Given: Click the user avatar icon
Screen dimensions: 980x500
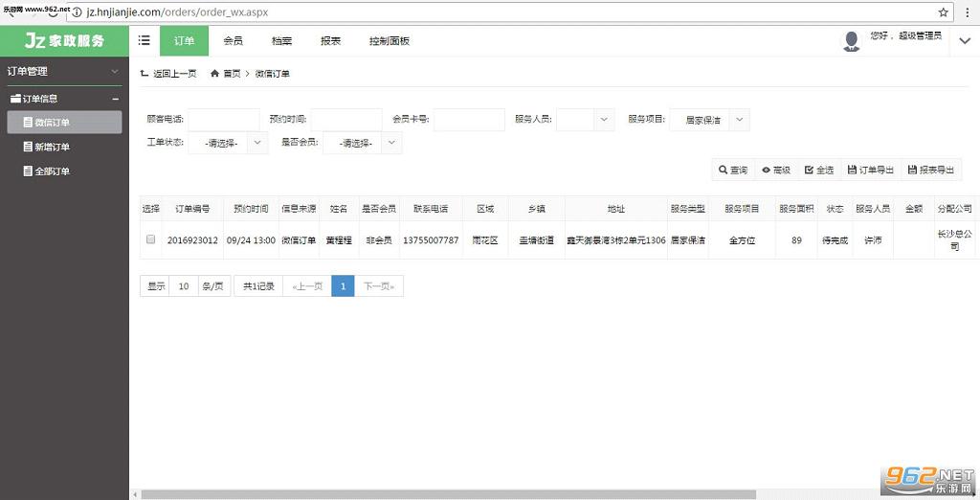Looking at the screenshot, I should pos(851,41).
